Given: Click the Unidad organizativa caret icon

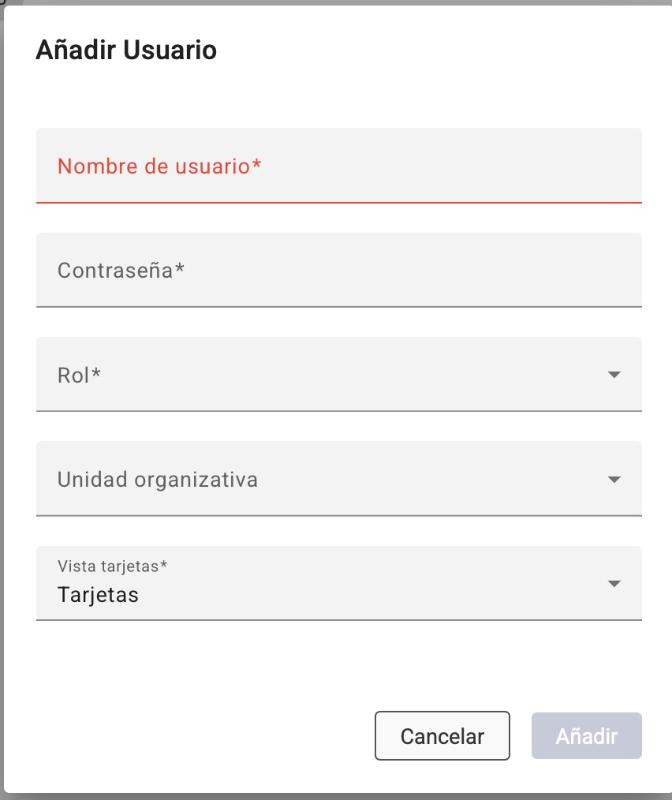Looking at the screenshot, I should tap(615, 480).
